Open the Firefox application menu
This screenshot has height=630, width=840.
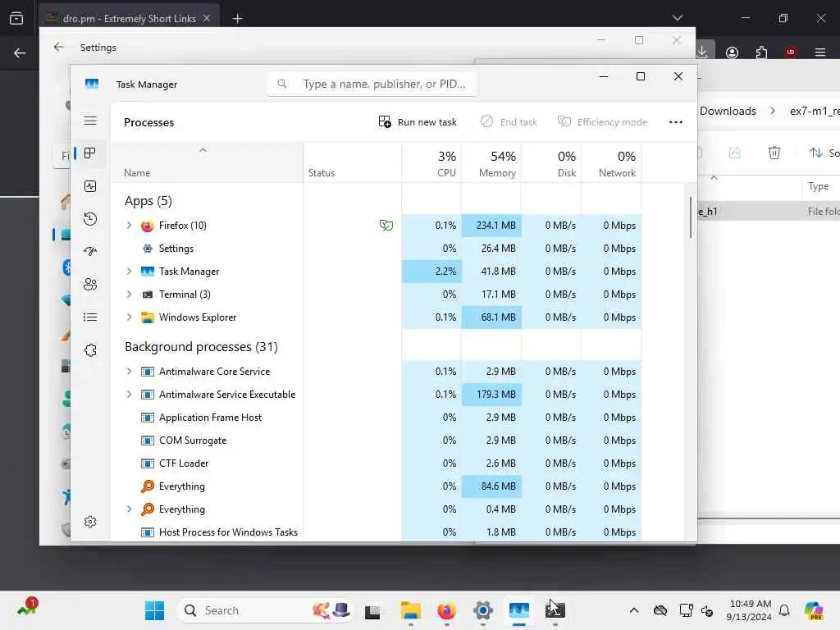click(x=819, y=52)
